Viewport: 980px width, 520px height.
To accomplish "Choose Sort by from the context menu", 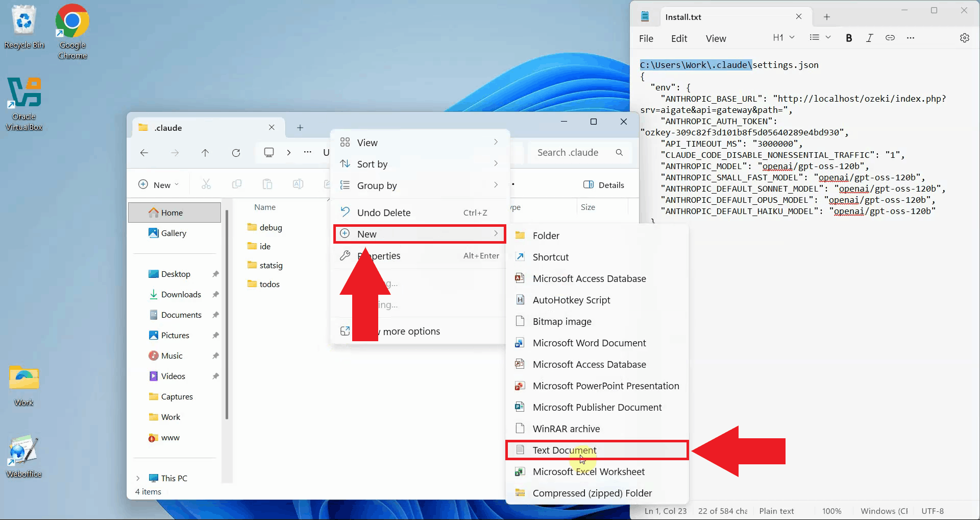I will 371,164.
